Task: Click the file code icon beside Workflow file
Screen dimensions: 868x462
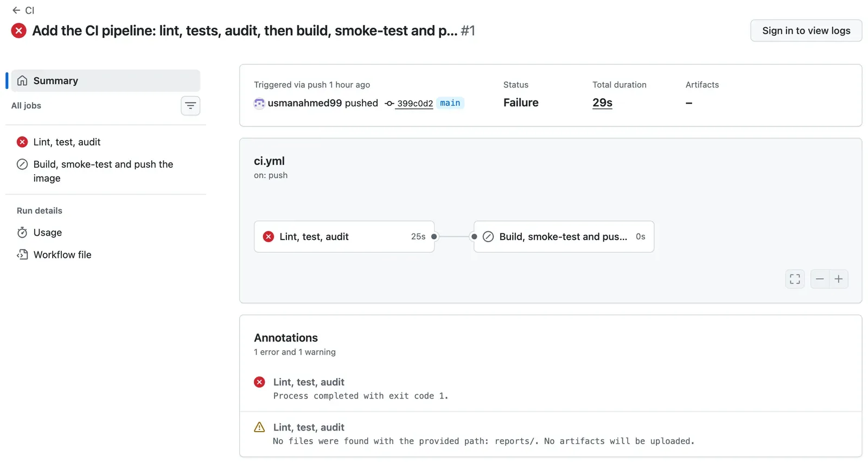Action: click(22, 255)
